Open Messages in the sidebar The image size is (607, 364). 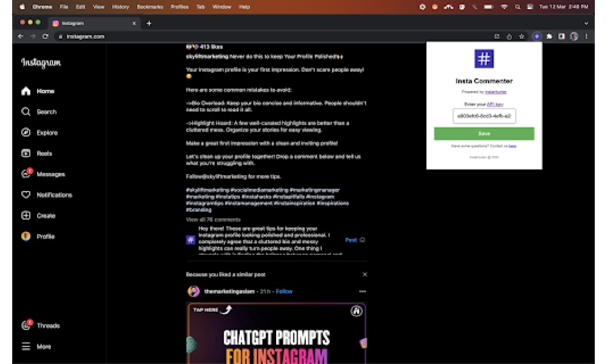click(43, 174)
